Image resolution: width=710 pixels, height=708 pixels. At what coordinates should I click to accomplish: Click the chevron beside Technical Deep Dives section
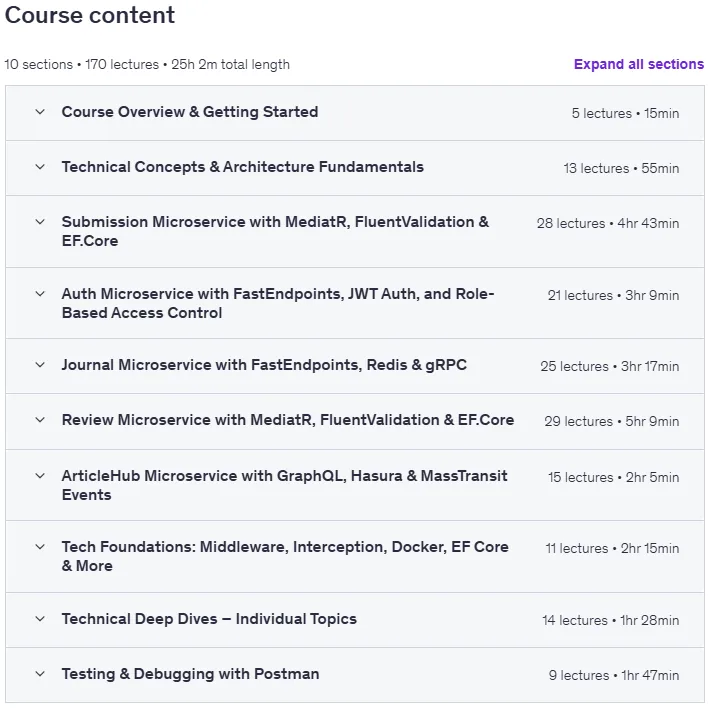coord(40,619)
